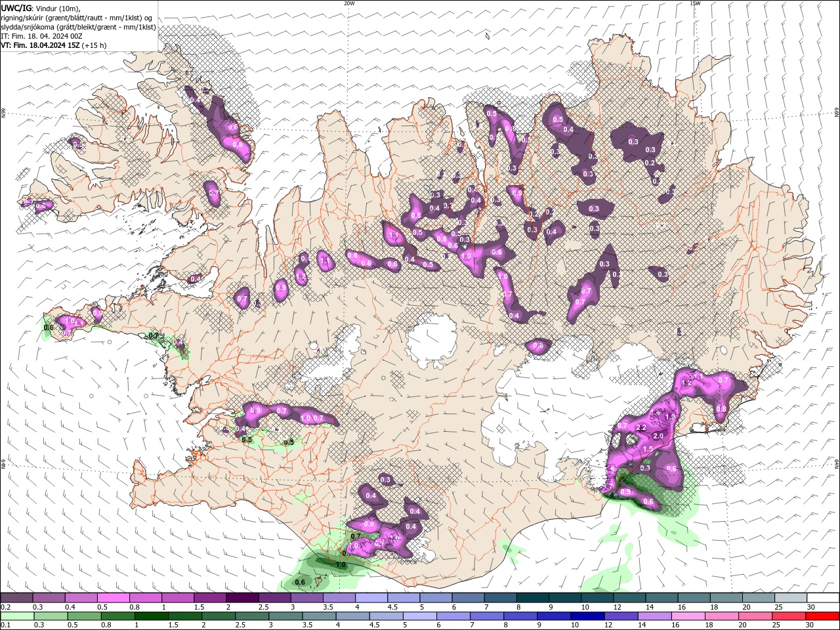Image resolution: width=840 pixels, height=630 pixels.
Task: Click the lilac swatch labeled 14 in lower legend row
Action: click(x=654, y=616)
